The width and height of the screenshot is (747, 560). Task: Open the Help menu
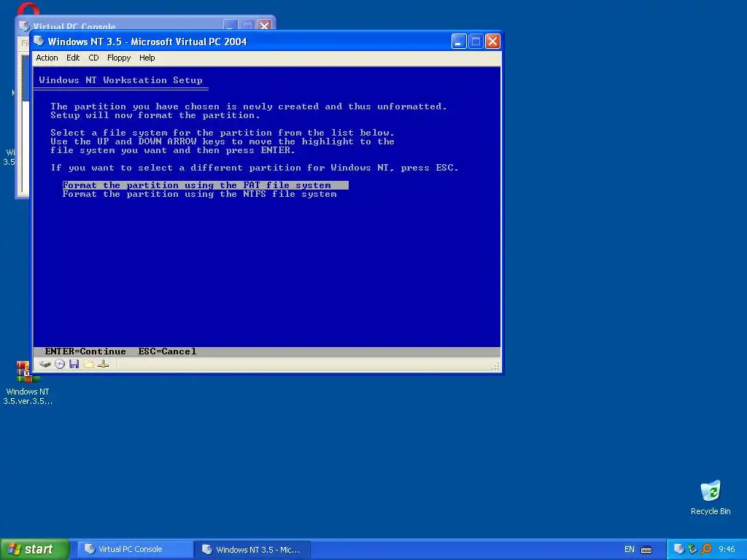(x=147, y=58)
